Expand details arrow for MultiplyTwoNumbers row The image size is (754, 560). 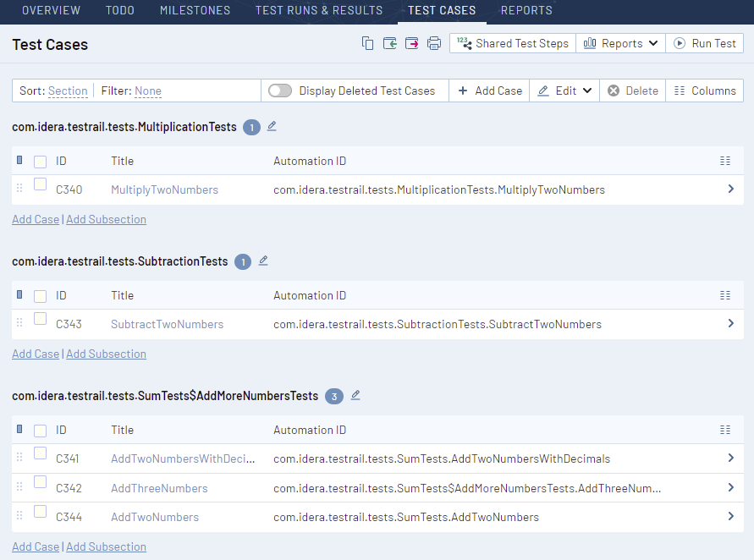(731, 189)
